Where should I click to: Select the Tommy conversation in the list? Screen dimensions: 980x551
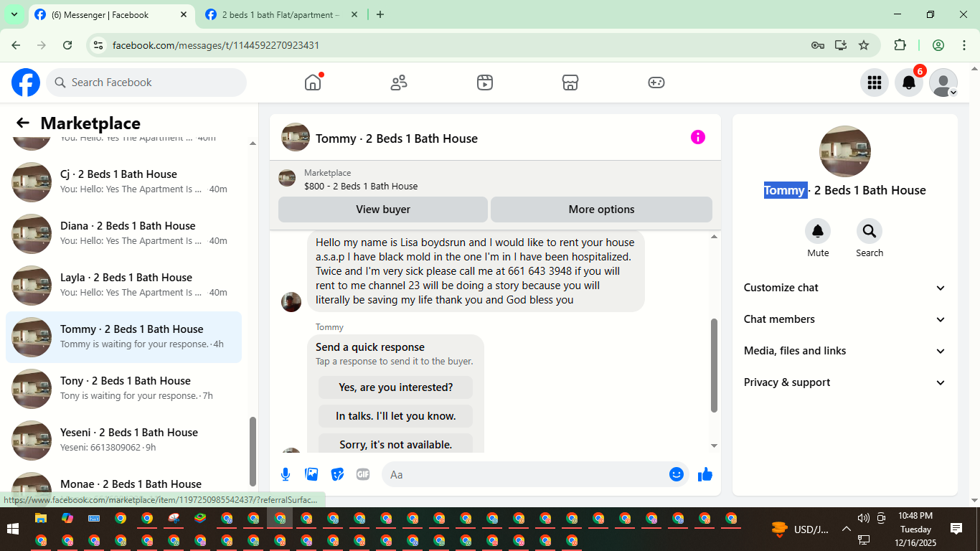(123, 337)
